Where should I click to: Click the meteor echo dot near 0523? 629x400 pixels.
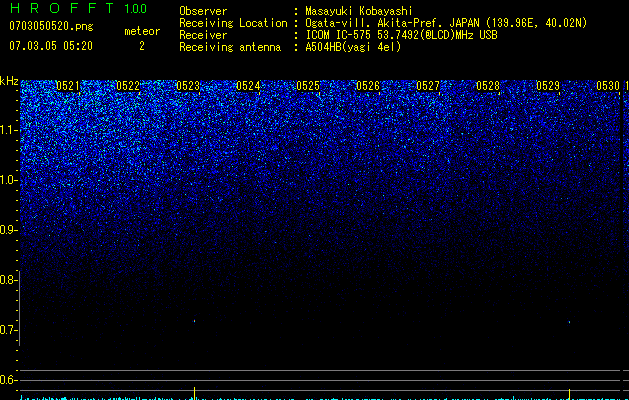coord(194,321)
